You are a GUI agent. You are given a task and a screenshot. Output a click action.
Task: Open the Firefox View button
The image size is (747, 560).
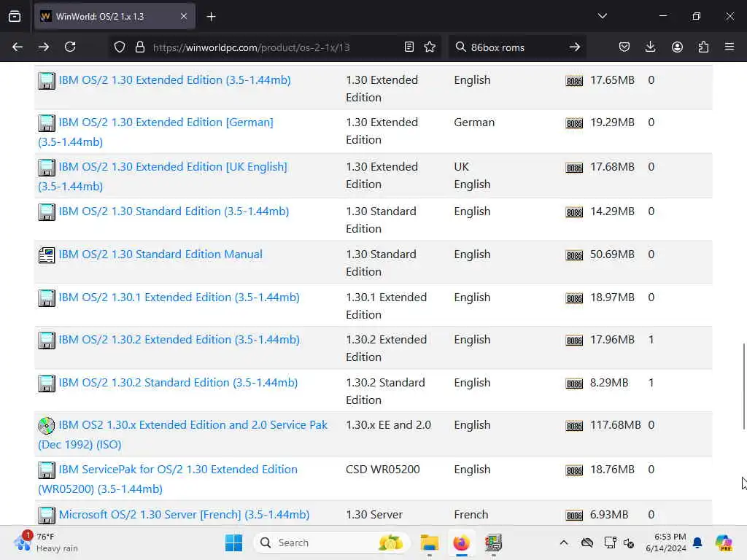(15, 16)
